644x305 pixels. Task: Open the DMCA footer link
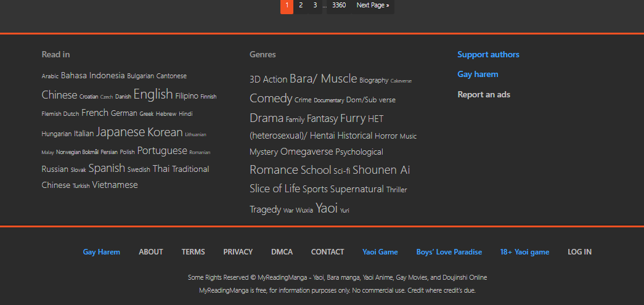pos(282,252)
